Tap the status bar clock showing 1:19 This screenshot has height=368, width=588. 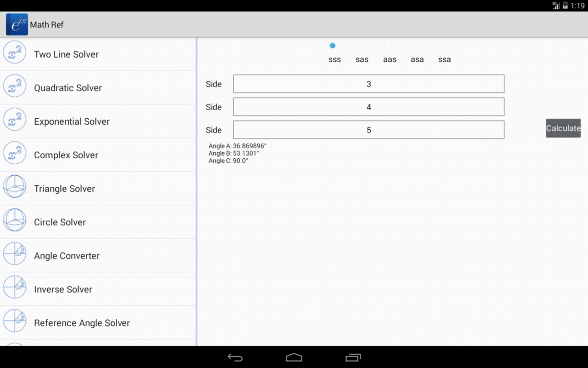pos(578,6)
